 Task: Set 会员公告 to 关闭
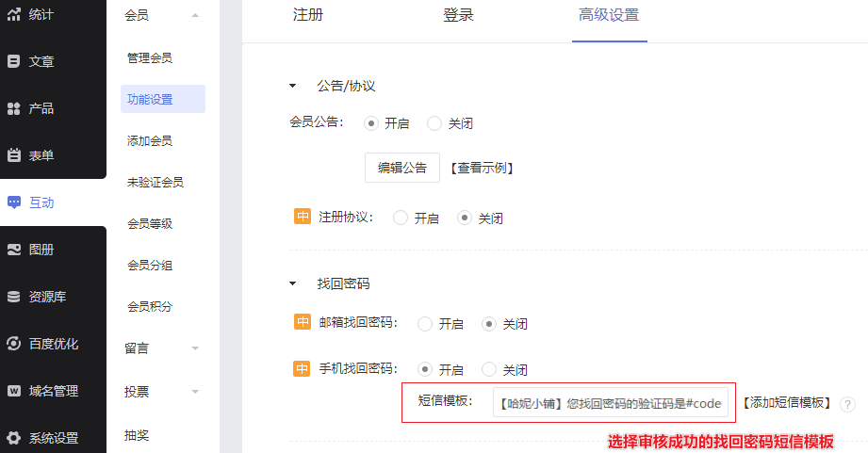coord(434,123)
